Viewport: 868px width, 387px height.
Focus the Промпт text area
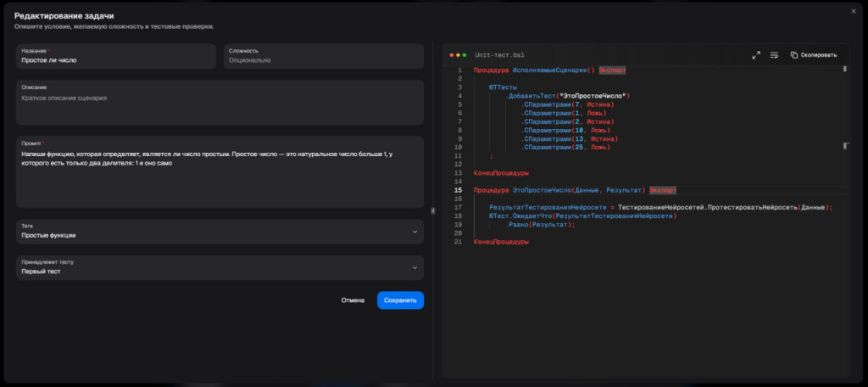pos(220,172)
